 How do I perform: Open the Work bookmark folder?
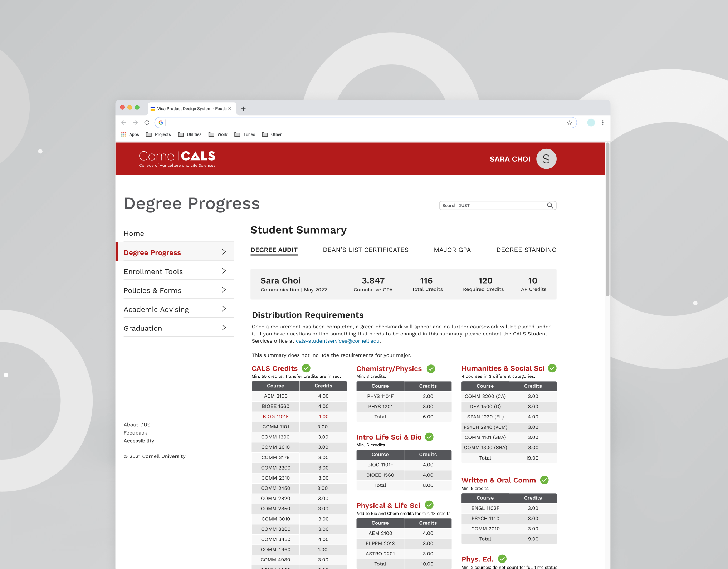[x=218, y=134]
